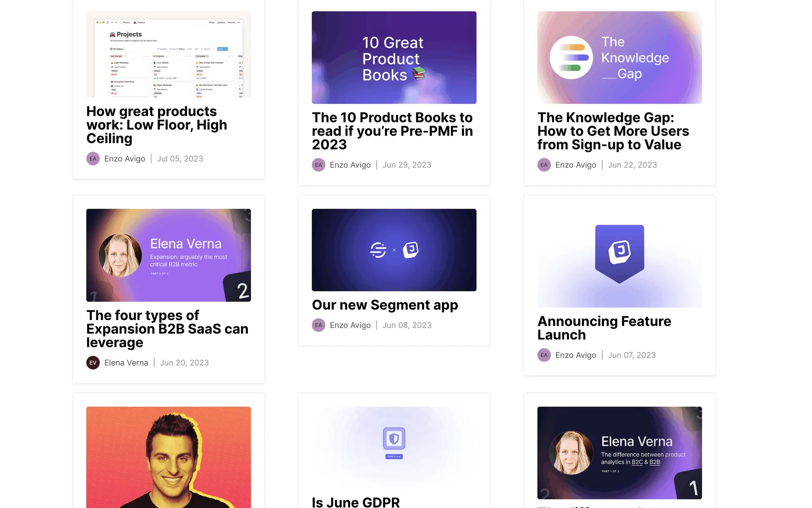This screenshot has width=812, height=508.
Task: Open the Projects board screenshot thumbnail
Action: (168, 54)
